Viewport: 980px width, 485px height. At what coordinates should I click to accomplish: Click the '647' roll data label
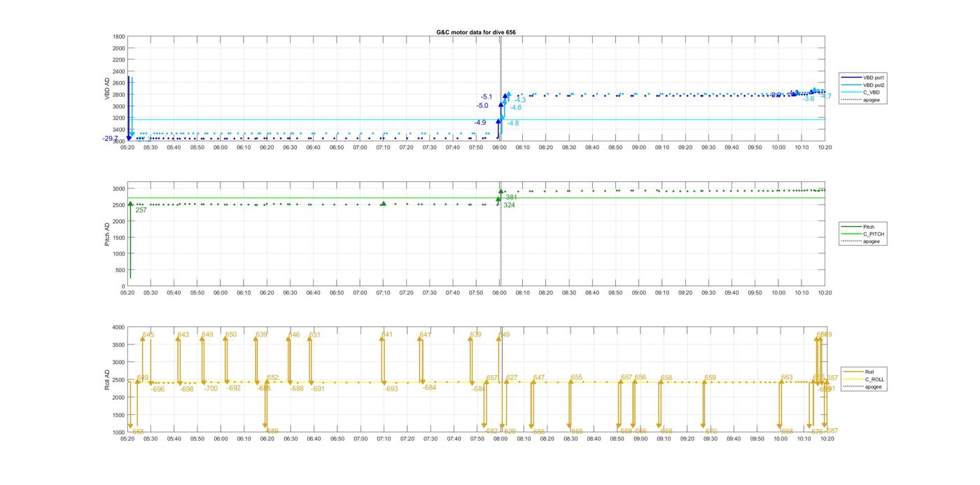tap(538, 378)
